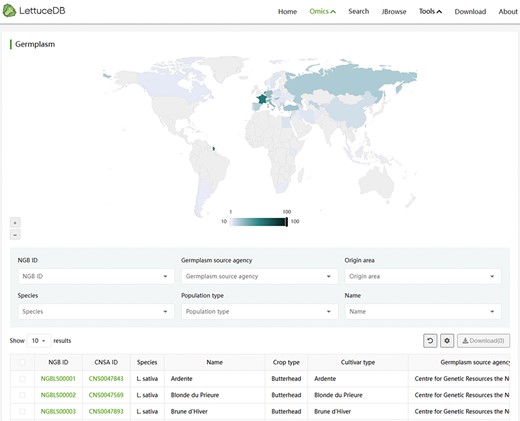Open the NGBLS00001 link
This screenshot has height=421, width=520.
click(x=58, y=379)
